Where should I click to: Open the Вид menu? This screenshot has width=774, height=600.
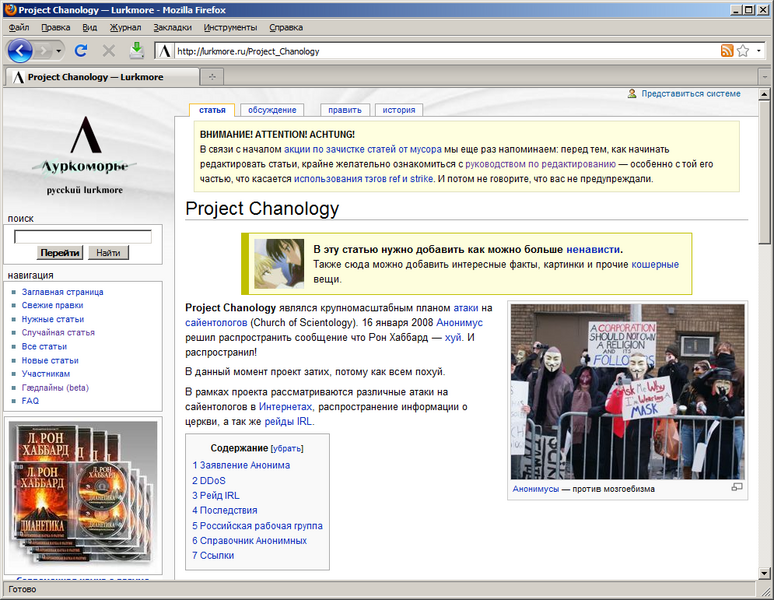click(x=89, y=27)
